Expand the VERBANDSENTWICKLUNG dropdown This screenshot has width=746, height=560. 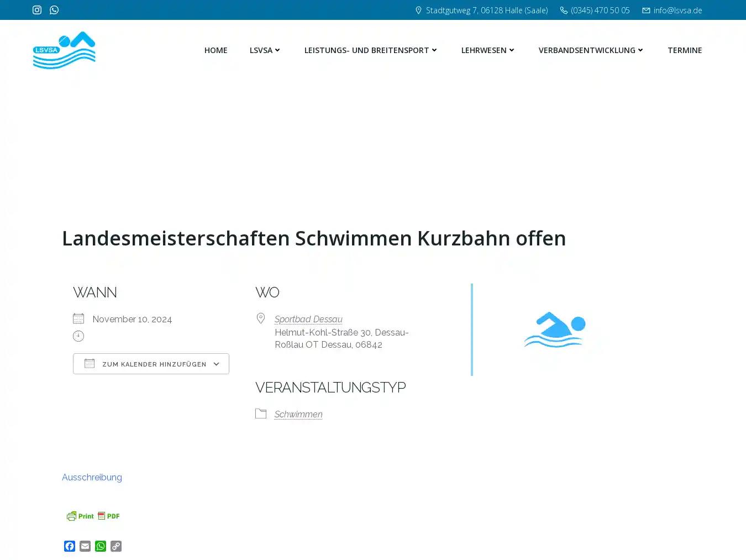tap(590, 50)
